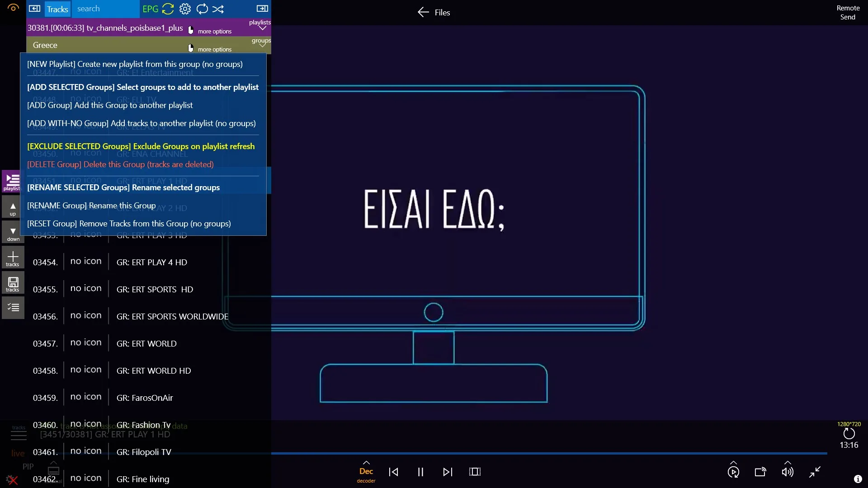
Task: Seek on the blue playback progress bar
Action: [x=549, y=453]
